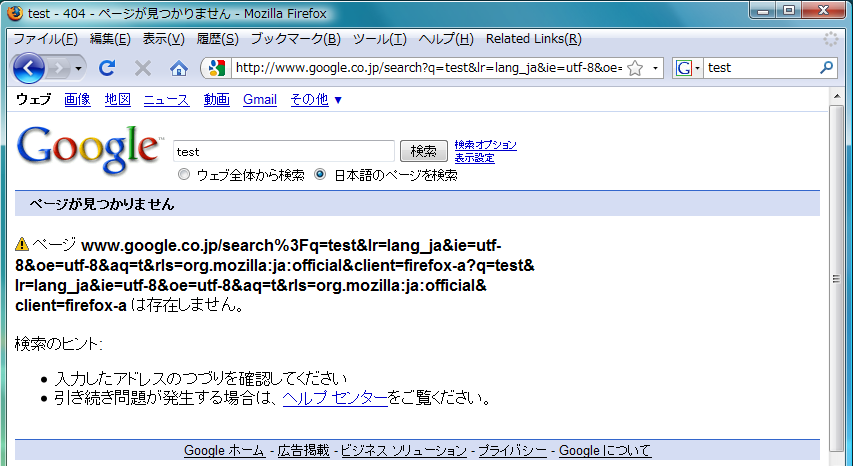The width and height of the screenshot is (853, 466).
Task: Open the 編集(E) menu
Action: (110, 39)
